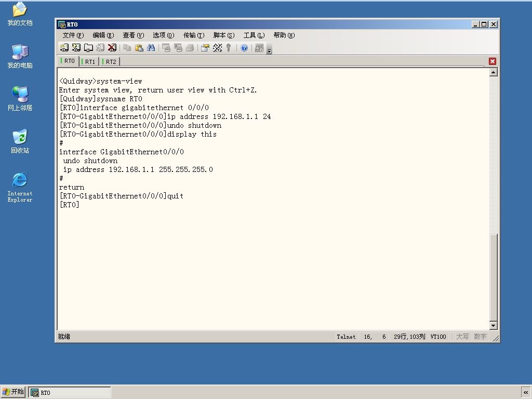Click the last gray toolbar window icon
The image size is (532, 399).
tap(259, 48)
